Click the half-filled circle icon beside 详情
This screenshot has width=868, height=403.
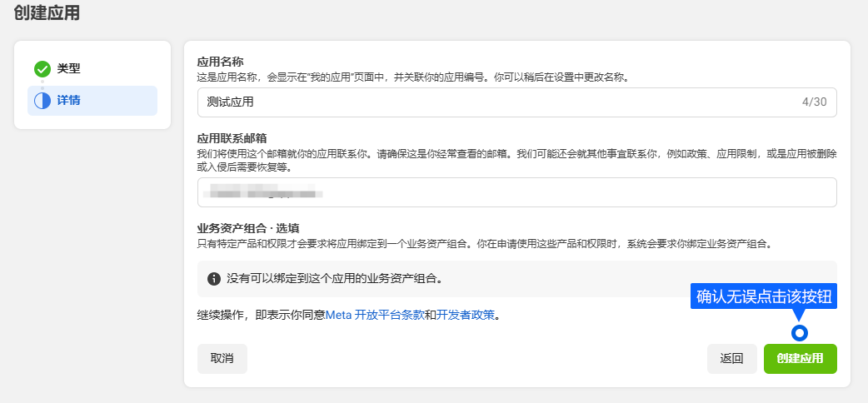tap(42, 101)
